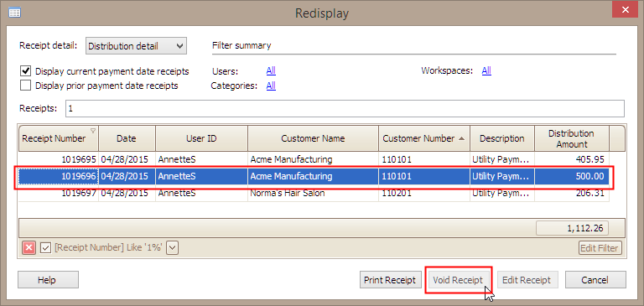Click the [Receipt Number] Like '1%' filter text
Viewport: 644px width, 306px height.
tap(109, 247)
